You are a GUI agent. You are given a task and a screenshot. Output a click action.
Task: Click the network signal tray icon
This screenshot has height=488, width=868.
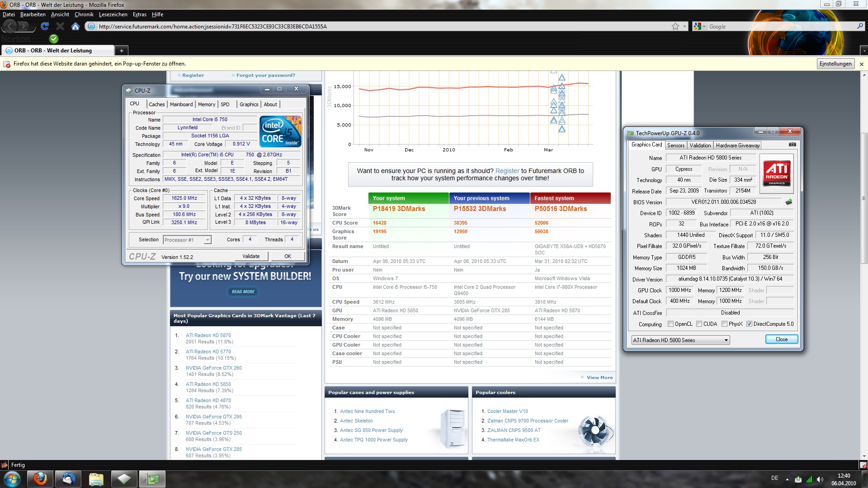(x=809, y=479)
